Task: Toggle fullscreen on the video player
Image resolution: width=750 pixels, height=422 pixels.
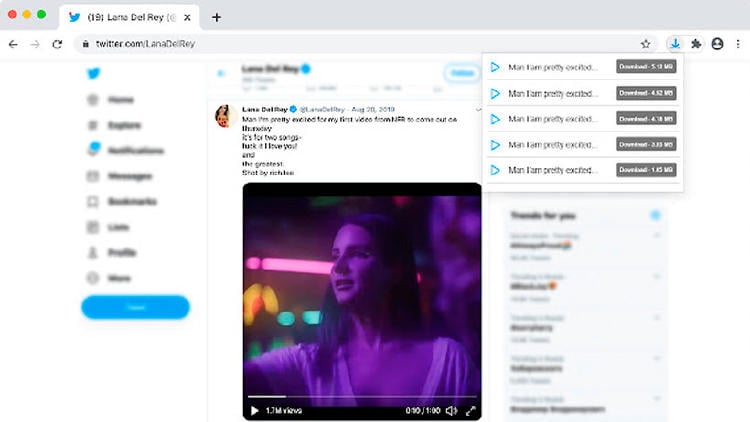Action: [470, 410]
